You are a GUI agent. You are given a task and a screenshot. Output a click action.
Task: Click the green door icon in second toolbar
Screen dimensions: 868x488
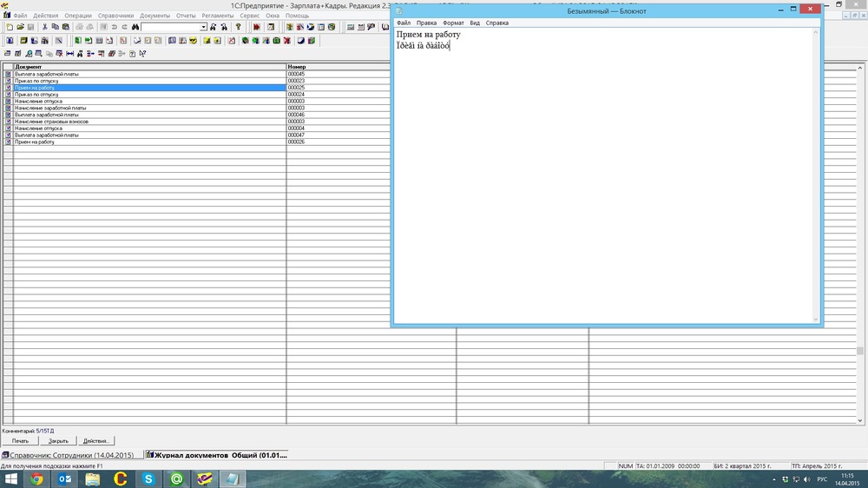(78, 41)
